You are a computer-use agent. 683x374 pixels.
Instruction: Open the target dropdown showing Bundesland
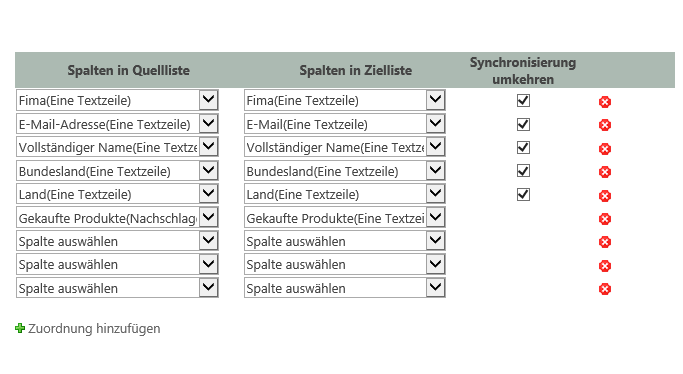(x=345, y=171)
